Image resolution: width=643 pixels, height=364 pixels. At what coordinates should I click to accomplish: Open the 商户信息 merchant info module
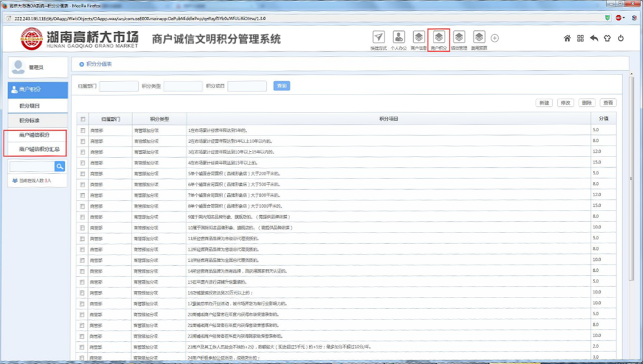point(419,37)
